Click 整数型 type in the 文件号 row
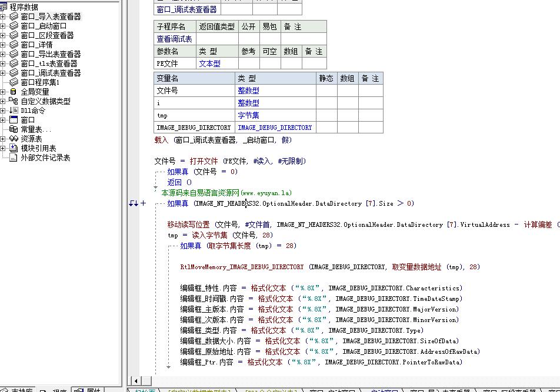The width and height of the screenshot is (560, 392). [275, 91]
